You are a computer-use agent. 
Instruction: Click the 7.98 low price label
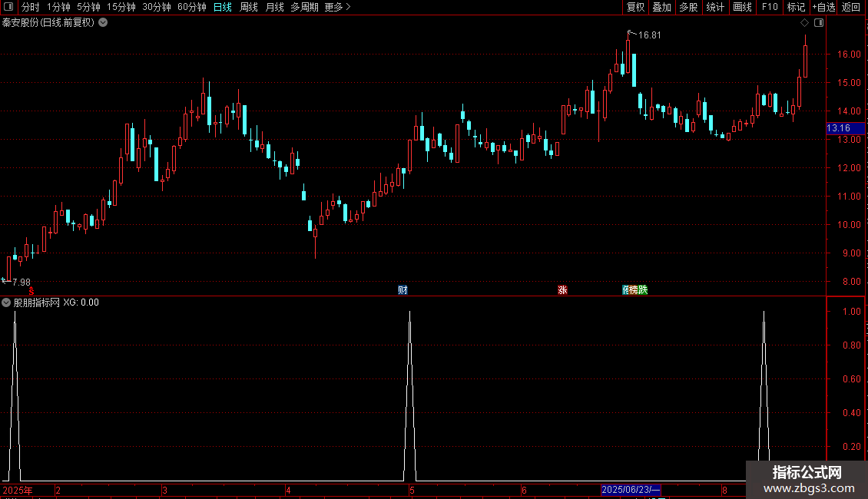point(22,283)
